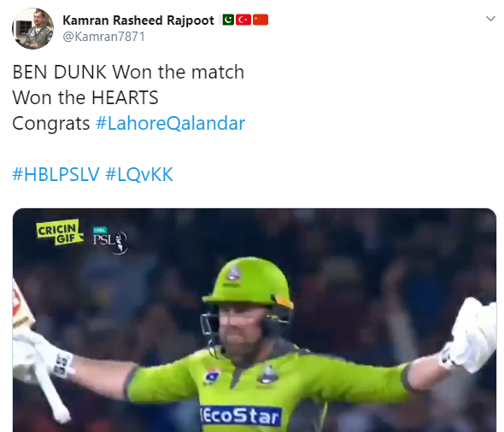Click the China flag emoji

tap(261, 20)
